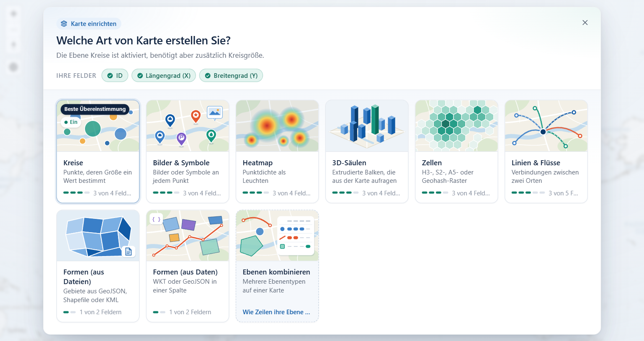644x341 pixels.
Task: Select the Kreise map type thumbnail
Action: coord(98,126)
